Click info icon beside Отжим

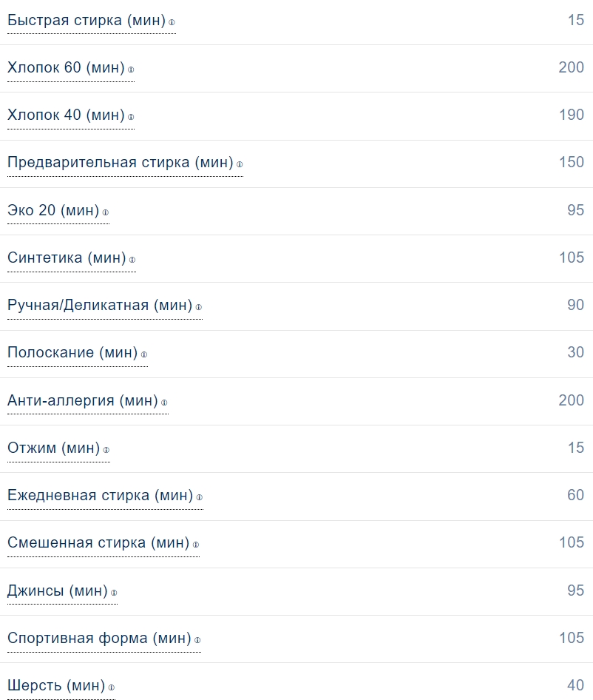106,450
